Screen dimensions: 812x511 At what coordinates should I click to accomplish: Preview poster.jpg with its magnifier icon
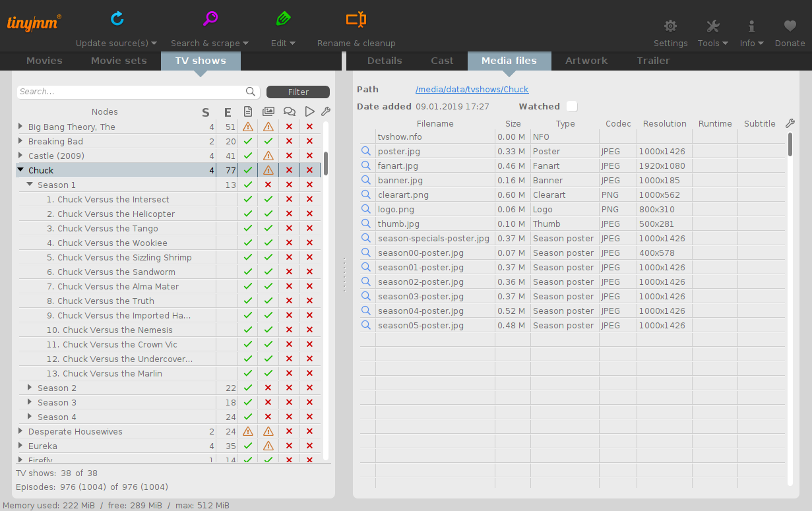pyautogui.click(x=366, y=151)
